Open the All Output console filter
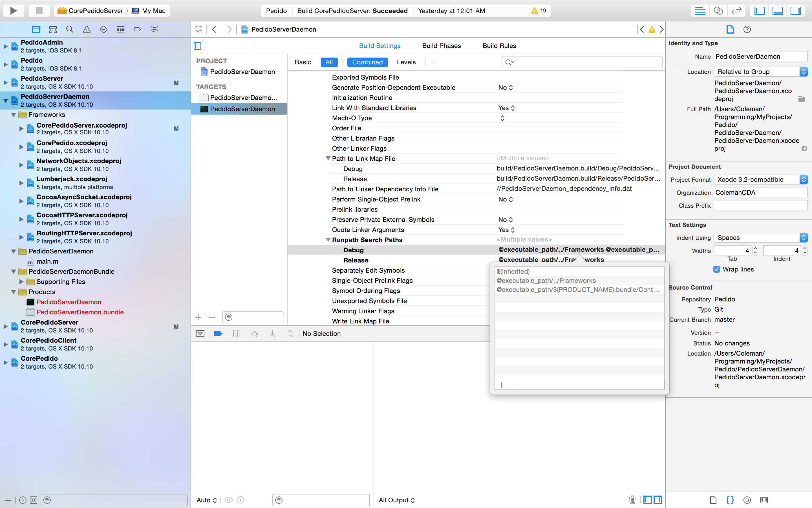812x508 pixels. point(397,500)
